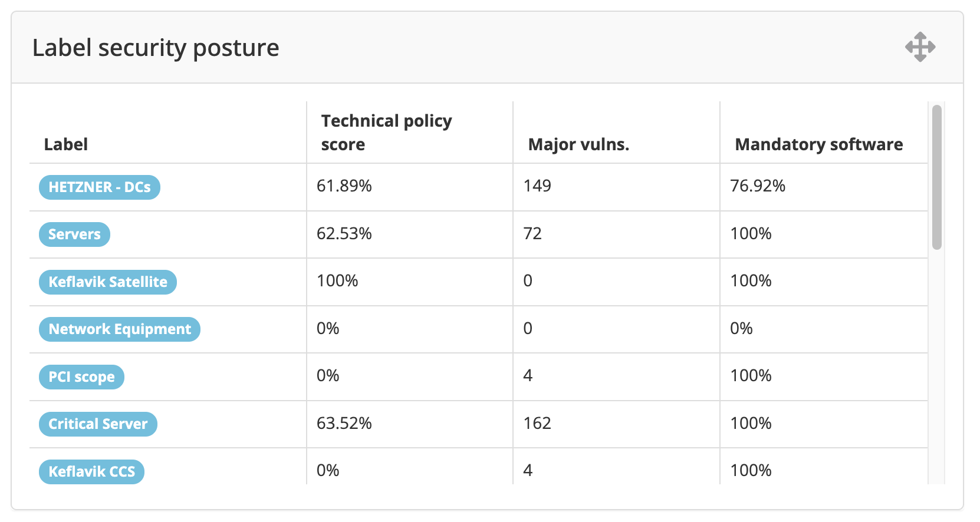Click the Label column header
This screenshot has width=980, height=522.
tap(66, 144)
